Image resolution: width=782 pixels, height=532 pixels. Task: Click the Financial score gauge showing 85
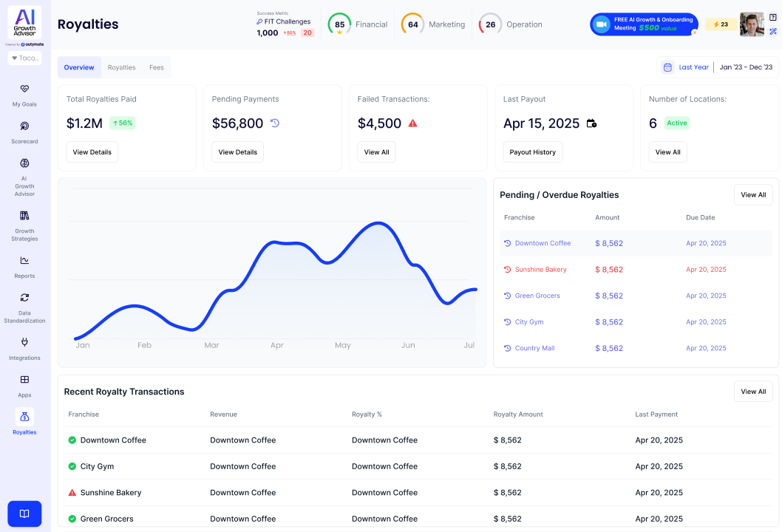(339, 24)
